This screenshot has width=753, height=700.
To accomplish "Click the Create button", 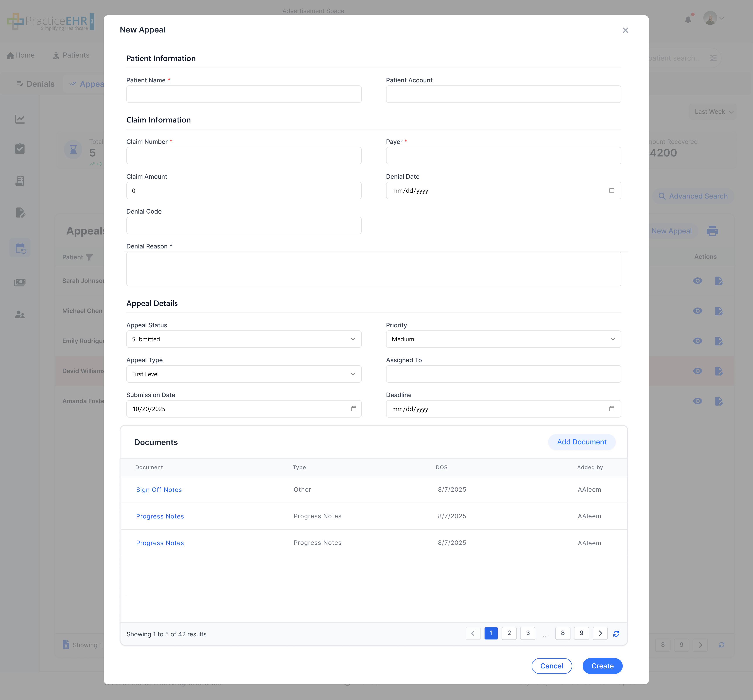I will [x=602, y=666].
